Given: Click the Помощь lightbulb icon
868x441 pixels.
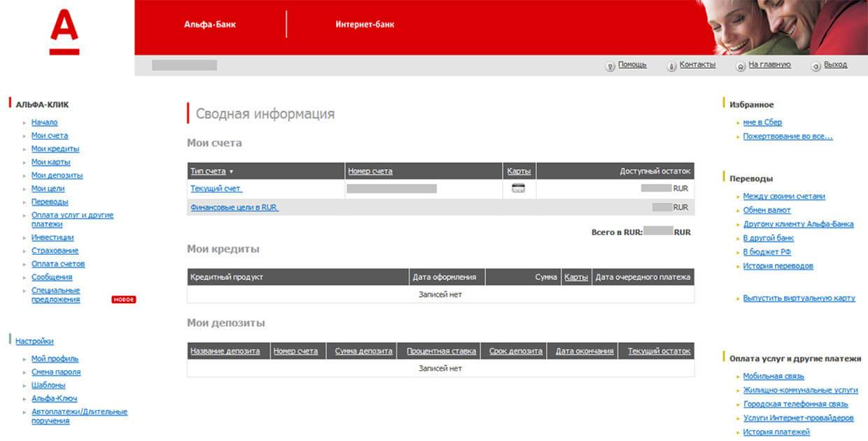Looking at the screenshot, I should [x=610, y=66].
